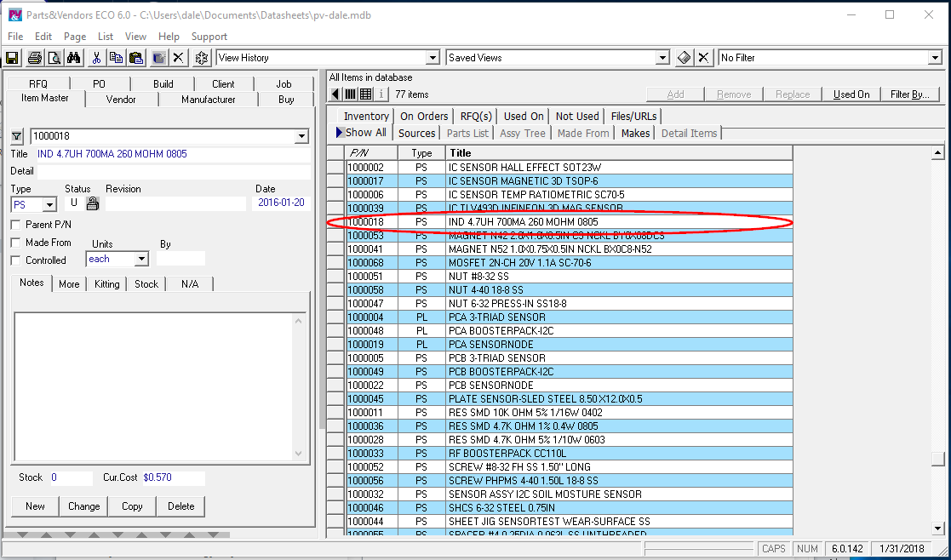Click the Cur.Cost $0.570 field
The width and height of the screenshot is (951, 560).
(x=174, y=478)
